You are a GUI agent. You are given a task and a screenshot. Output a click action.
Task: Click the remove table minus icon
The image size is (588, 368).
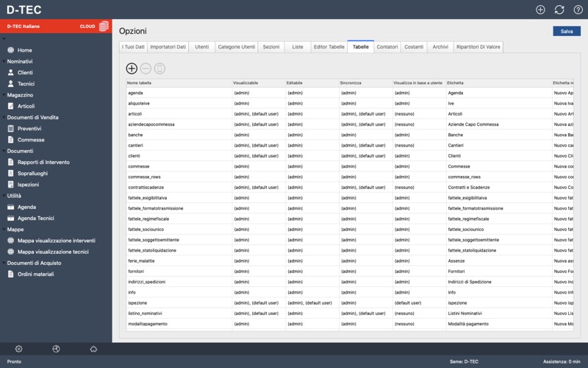click(x=146, y=68)
